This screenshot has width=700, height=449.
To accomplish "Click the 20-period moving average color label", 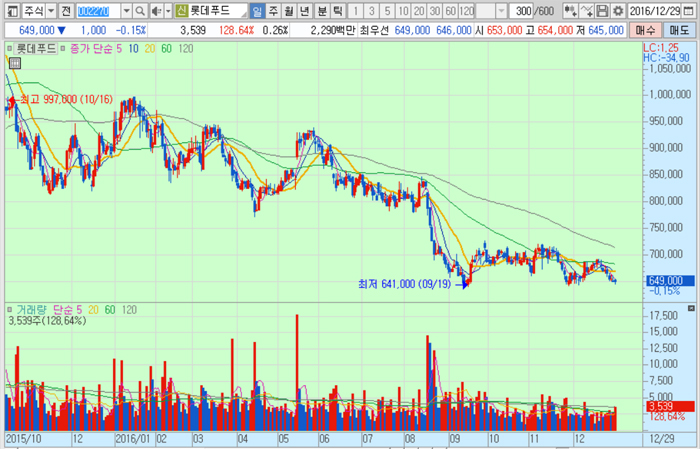I will point(147,48).
